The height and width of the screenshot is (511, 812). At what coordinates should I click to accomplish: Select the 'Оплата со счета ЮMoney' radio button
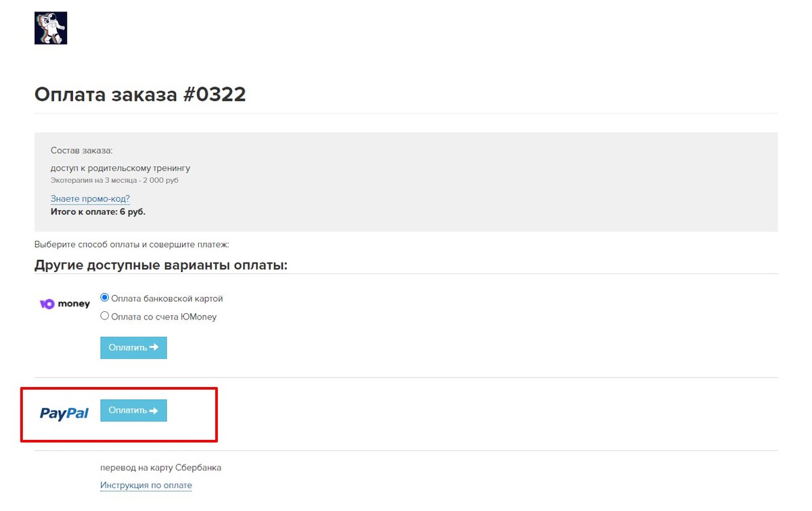pyautogui.click(x=105, y=315)
